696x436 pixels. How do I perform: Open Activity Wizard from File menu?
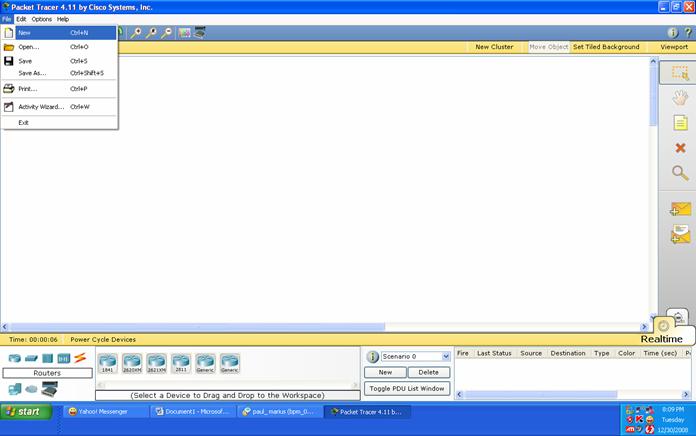tap(41, 106)
